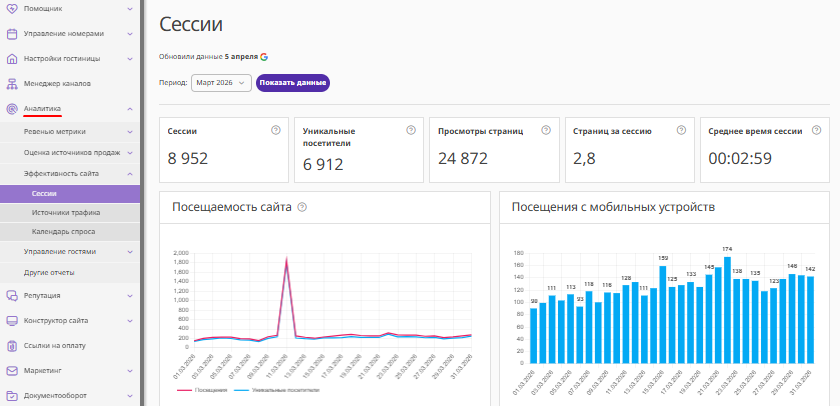This screenshot has width=840, height=406.
Task: Click the Управление номерами calendar icon
Action: pyautogui.click(x=12, y=33)
